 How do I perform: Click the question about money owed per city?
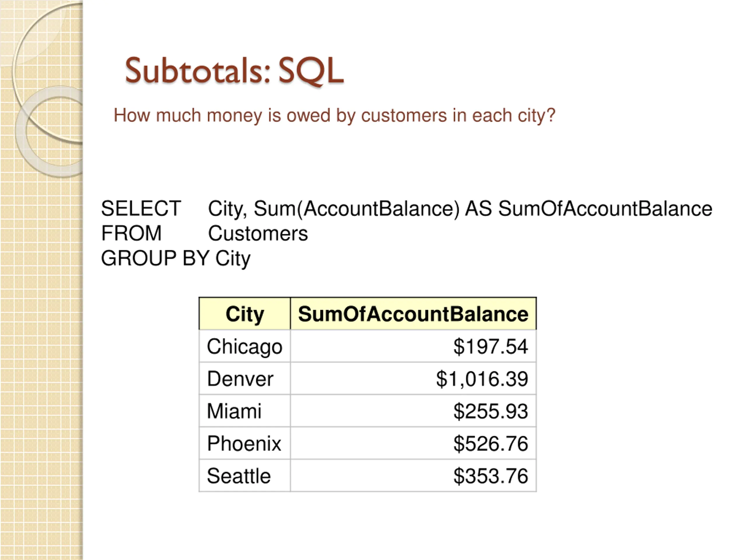[x=334, y=116]
